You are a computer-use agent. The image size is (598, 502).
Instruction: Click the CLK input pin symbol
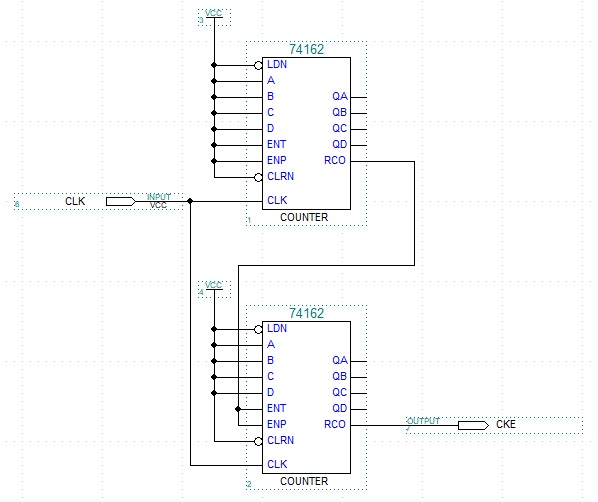[x=121, y=201]
